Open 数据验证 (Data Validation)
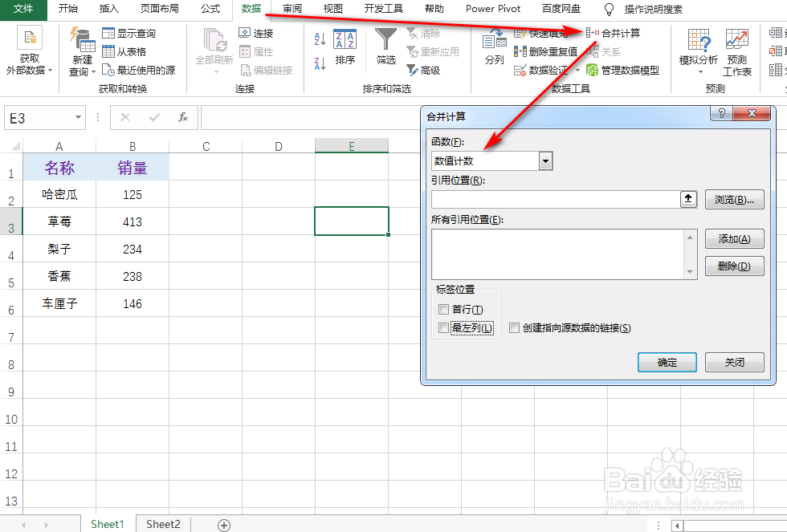Viewport: 787px width, 532px height. point(520,70)
